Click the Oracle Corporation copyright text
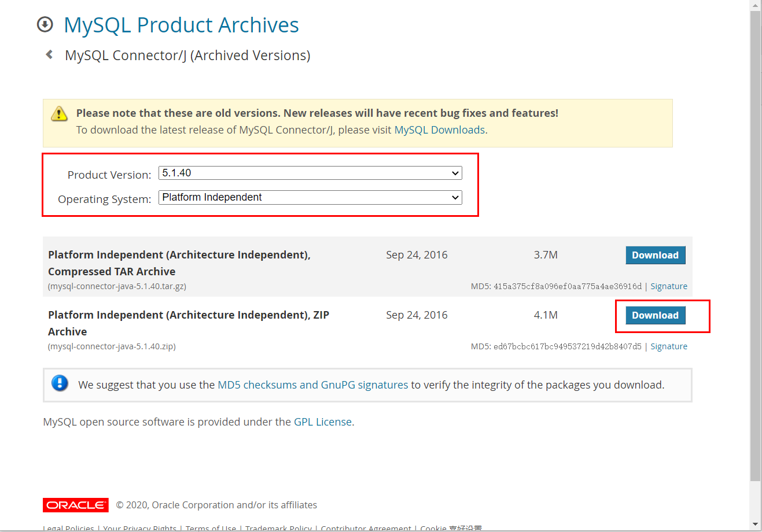This screenshot has height=532, width=762. 216,505
